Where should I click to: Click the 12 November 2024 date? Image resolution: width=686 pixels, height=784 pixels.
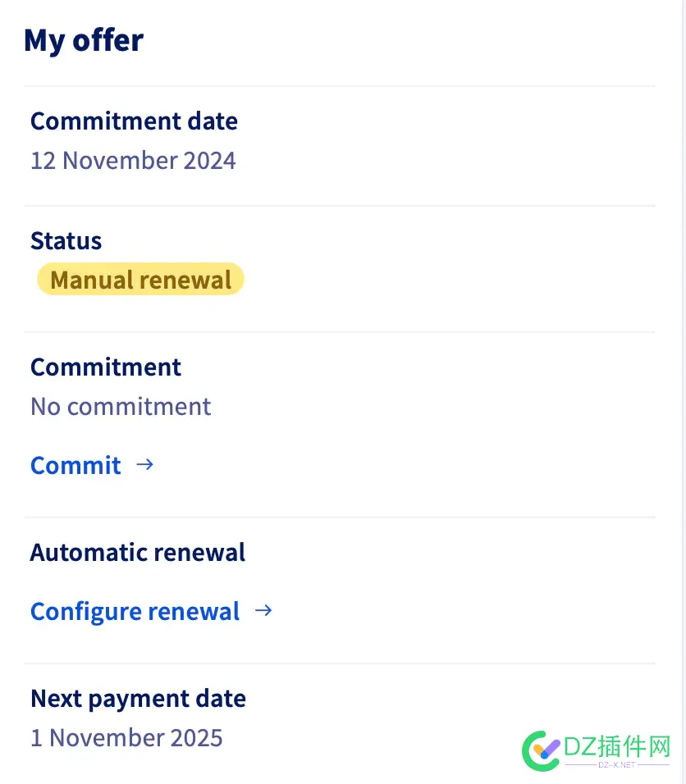point(133,160)
